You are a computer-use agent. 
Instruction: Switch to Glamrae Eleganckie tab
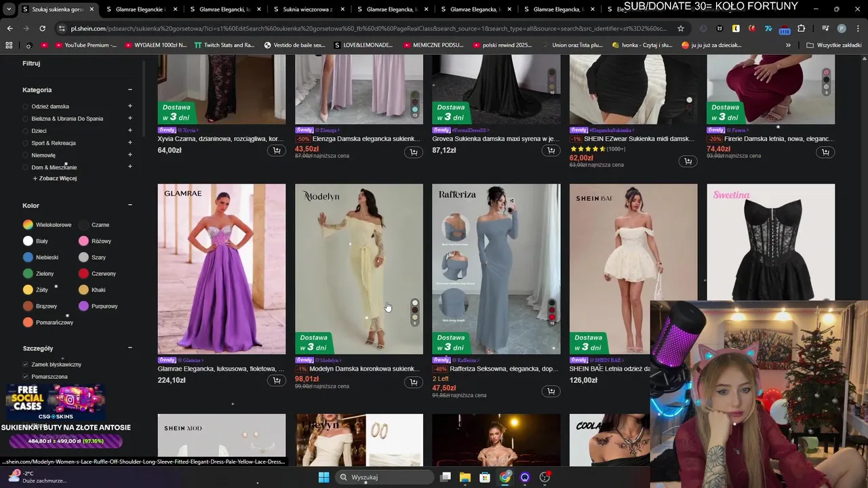click(141, 9)
